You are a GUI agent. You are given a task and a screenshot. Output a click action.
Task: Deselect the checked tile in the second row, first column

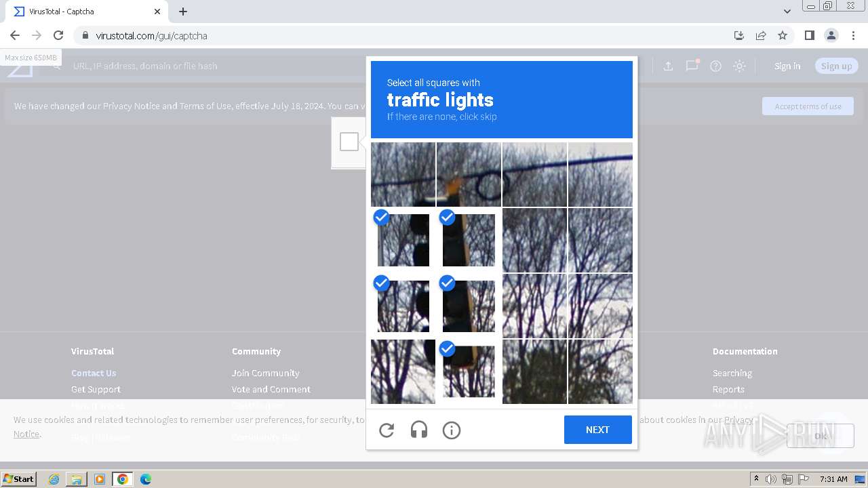pos(403,240)
